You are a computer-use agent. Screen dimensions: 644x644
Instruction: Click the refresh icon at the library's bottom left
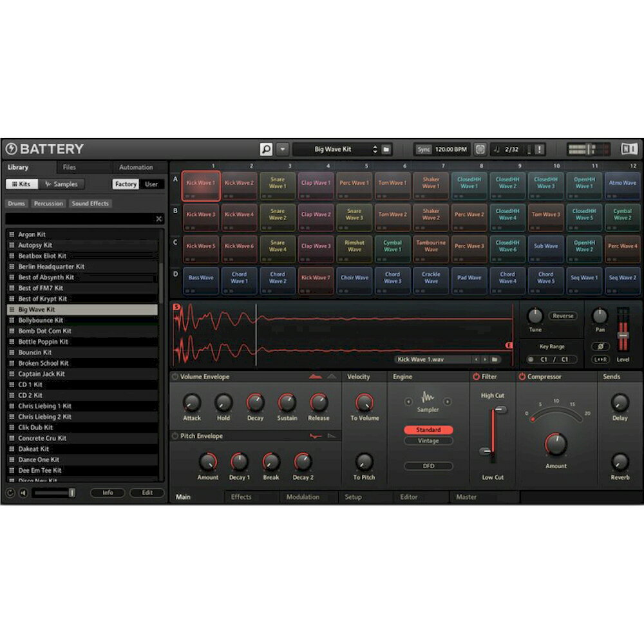pos(10,494)
